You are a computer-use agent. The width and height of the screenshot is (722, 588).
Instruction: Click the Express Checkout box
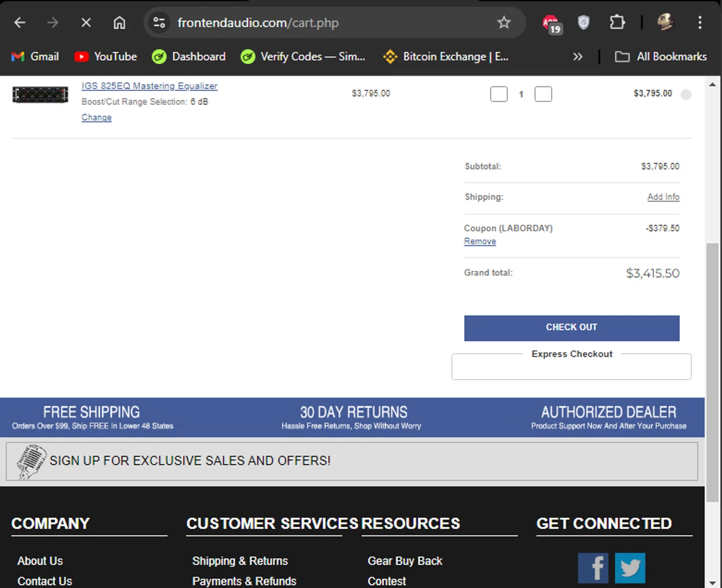571,368
